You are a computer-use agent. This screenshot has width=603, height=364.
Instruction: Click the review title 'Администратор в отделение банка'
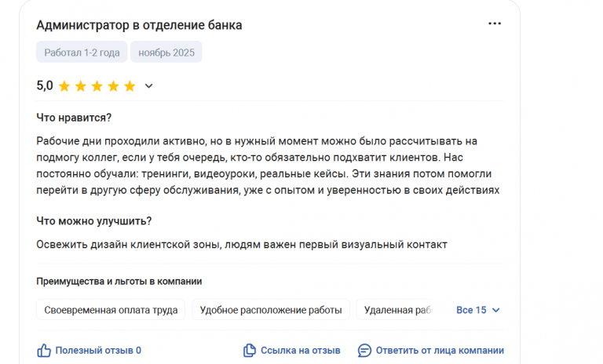139,25
